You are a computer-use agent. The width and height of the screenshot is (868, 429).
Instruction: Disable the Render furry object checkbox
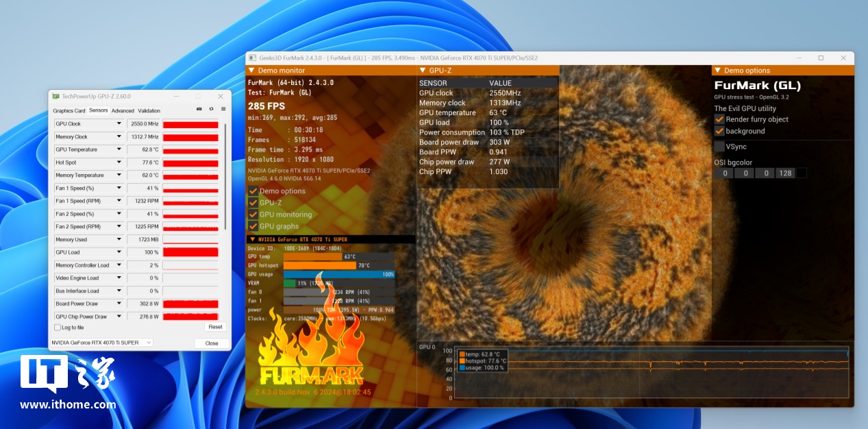coord(719,119)
